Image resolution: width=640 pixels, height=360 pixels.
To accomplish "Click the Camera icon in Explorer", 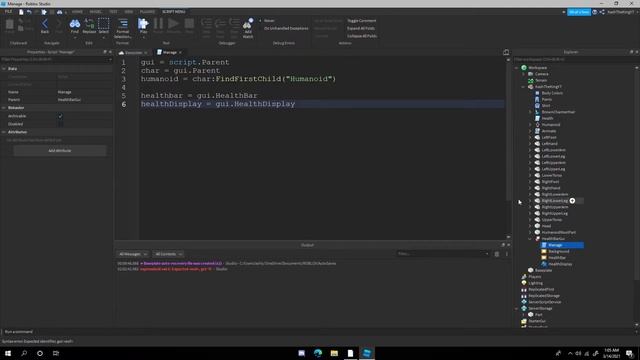I will 531,74.
